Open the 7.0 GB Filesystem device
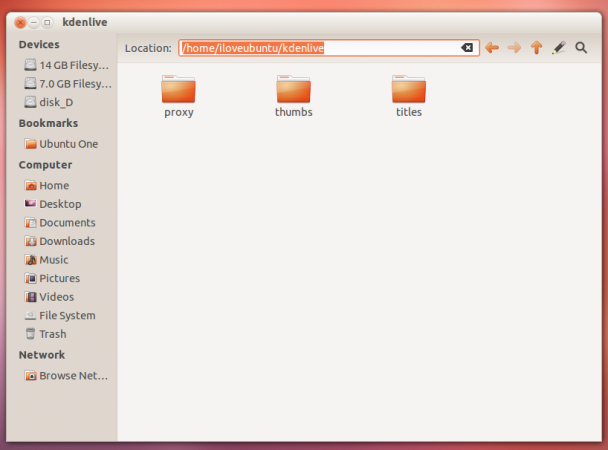608x450 pixels. (x=67, y=83)
